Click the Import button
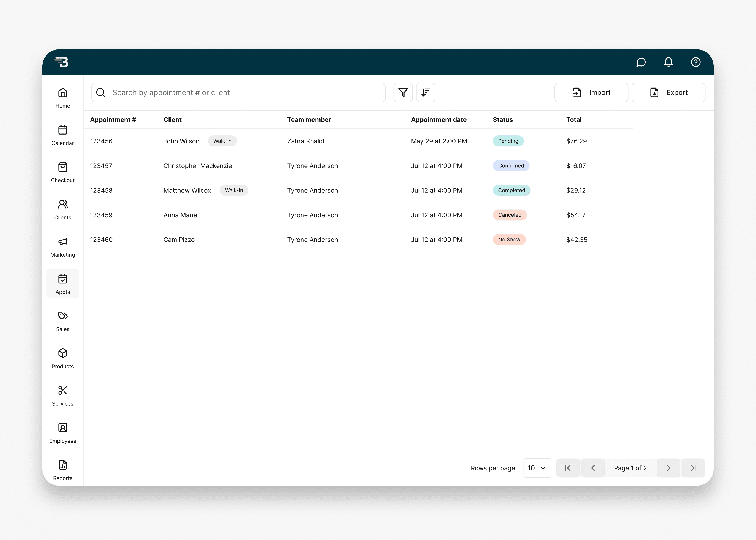Image resolution: width=756 pixels, height=540 pixels. coord(591,92)
